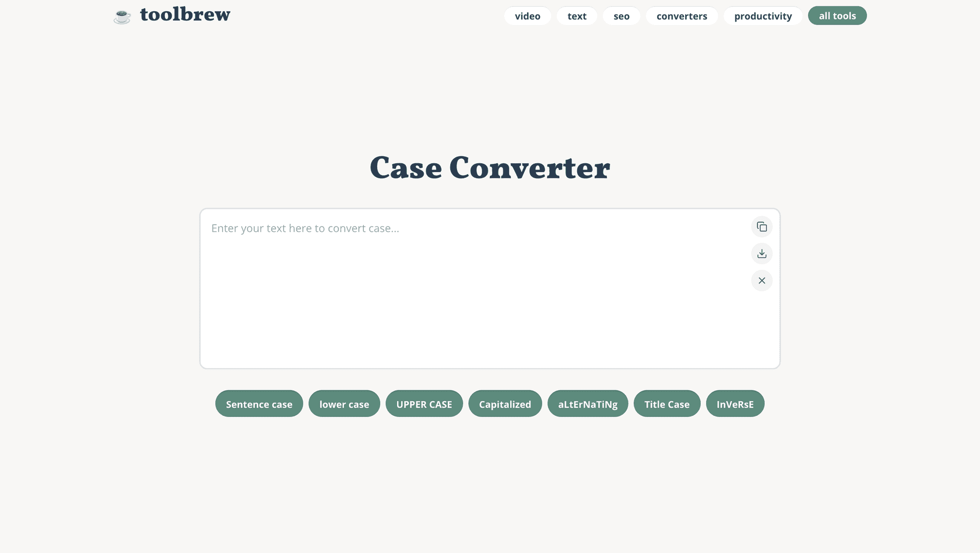
Task: Select the Sentence case conversion button
Action: point(259,403)
